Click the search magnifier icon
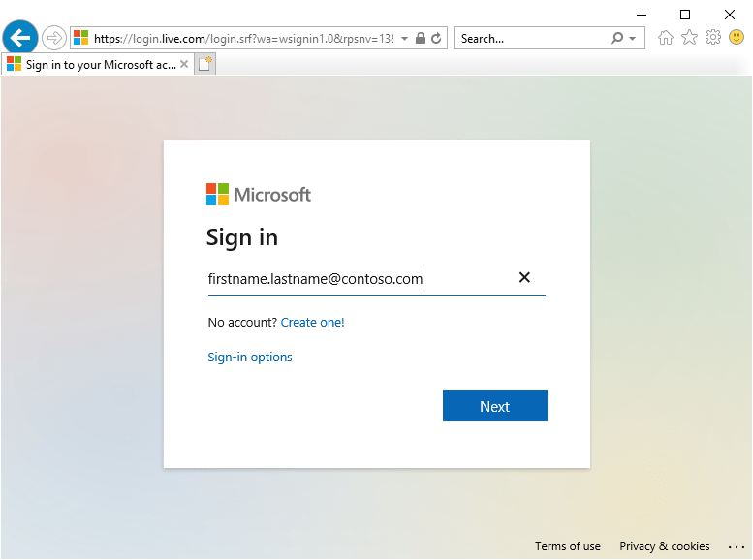Screen dimensions: 753x560 point(616,38)
